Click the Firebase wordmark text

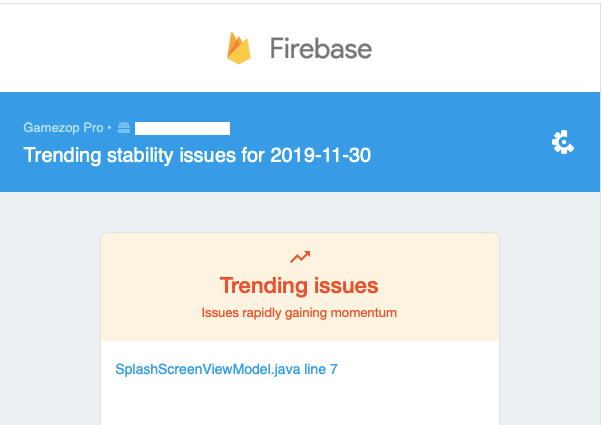(321, 48)
